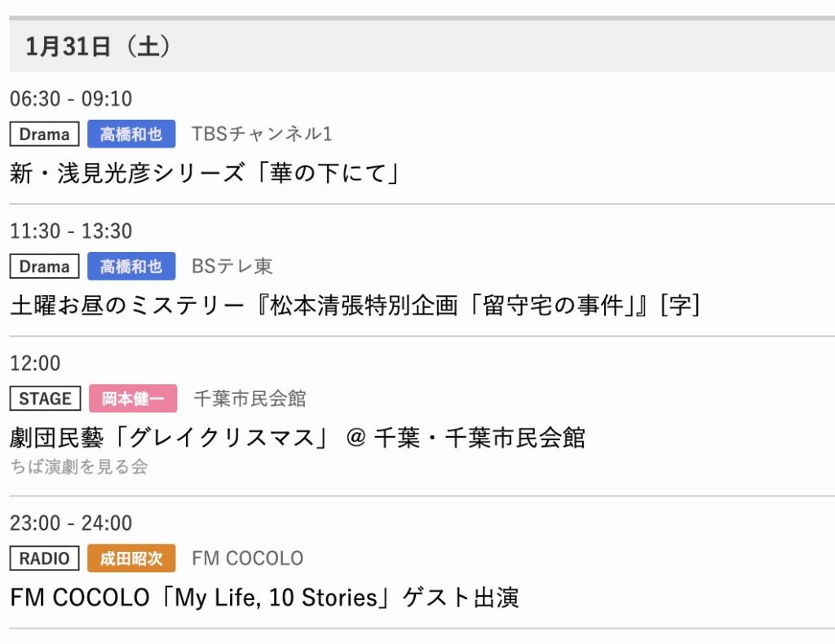
Task: Click the gray 千葉市民会館 venue label
Action: [x=250, y=399]
